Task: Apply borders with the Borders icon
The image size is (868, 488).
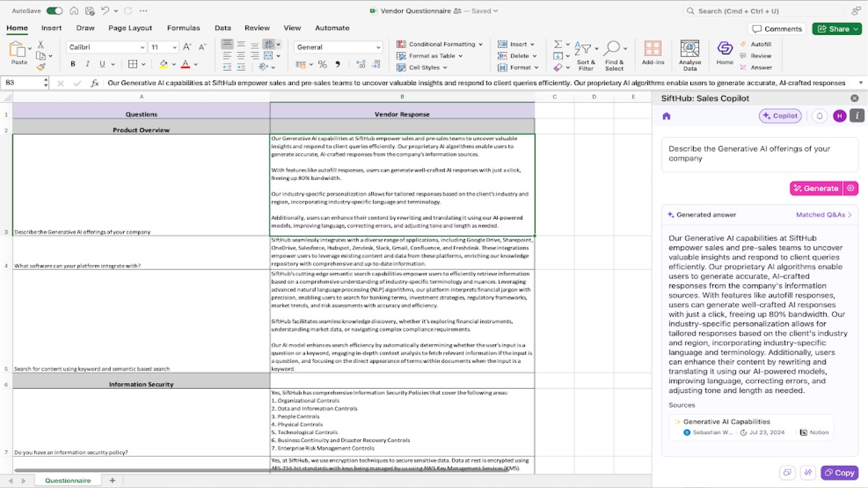Action: [x=133, y=64]
